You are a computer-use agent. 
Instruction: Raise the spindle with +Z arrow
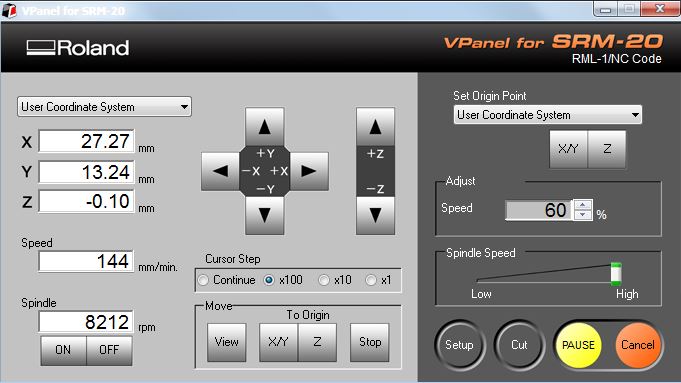[x=375, y=127]
